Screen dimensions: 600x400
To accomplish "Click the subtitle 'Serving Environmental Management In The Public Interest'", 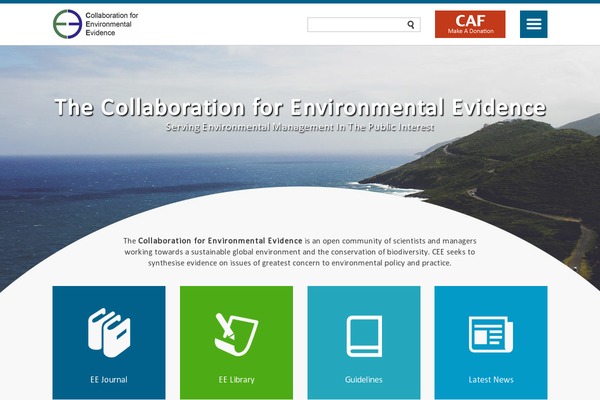I will (300, 127).
